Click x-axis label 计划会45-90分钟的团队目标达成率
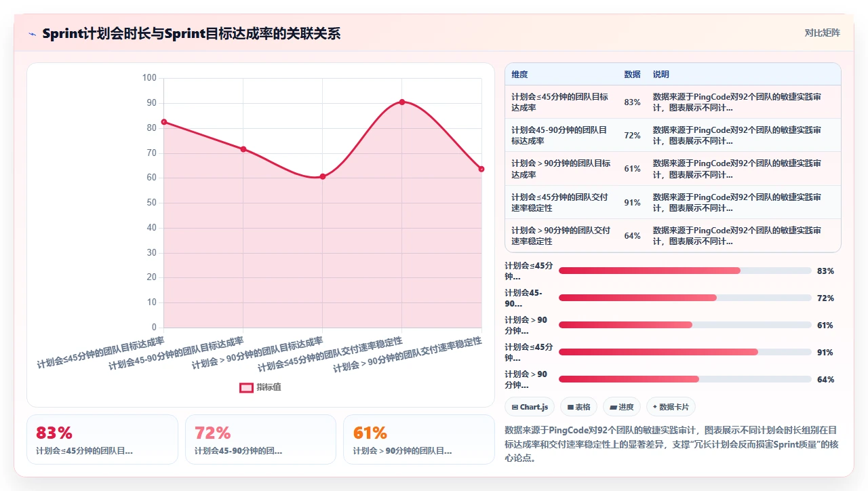This screenshot has height=491, width=868. (x=176, y=353)
